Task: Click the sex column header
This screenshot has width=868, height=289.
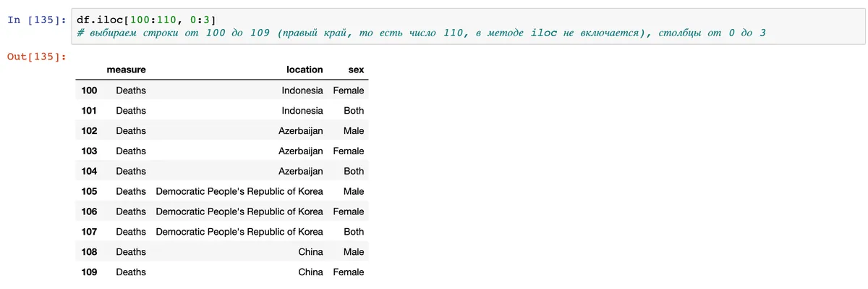Action: tap(355, 70)
